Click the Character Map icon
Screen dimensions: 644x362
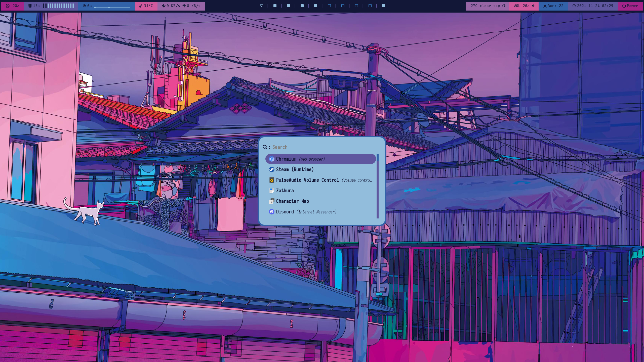[x=271, y=201]
